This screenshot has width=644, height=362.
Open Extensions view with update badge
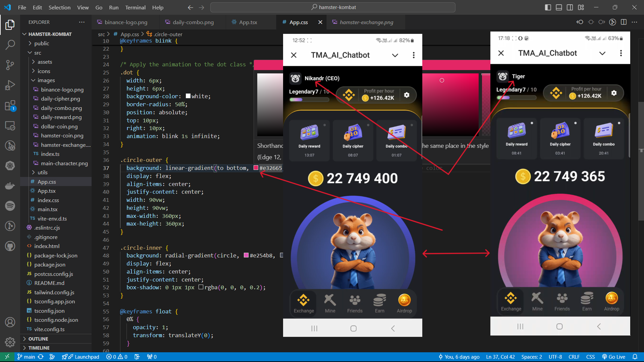pos(10,106)
